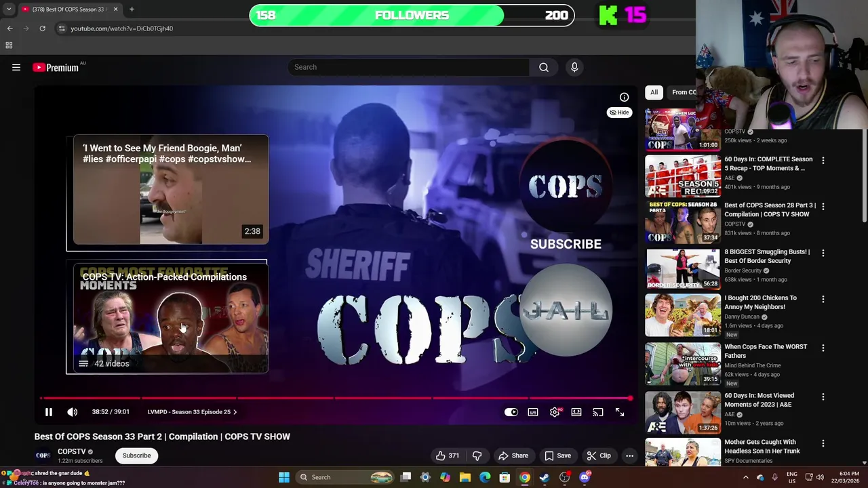This screenshot has height=488, width=868.
Task: Toggle subtitles/closed captions button
Action: tap(533, 412)
